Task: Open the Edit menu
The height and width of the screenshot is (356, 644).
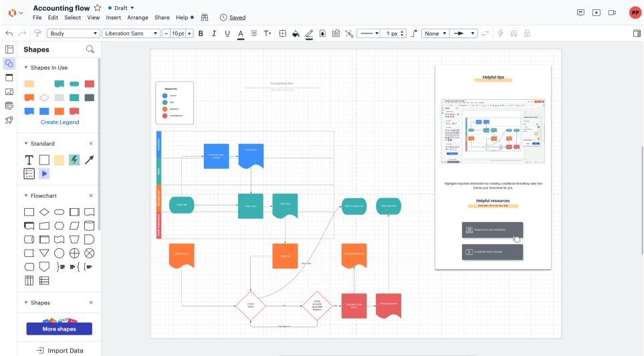Action: point(53,17)
